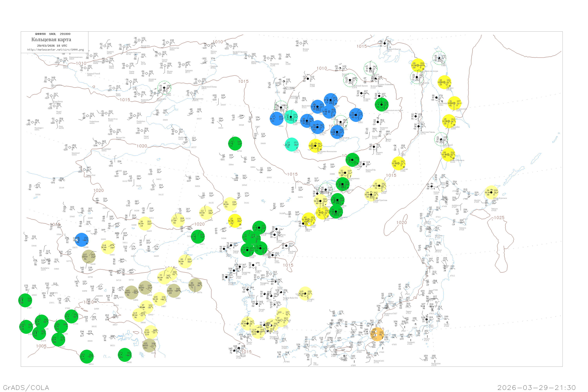This screenshot has height=392, width=588.
Task: Click the 1005 isobar pressure label
Action: tap(41, 346)
